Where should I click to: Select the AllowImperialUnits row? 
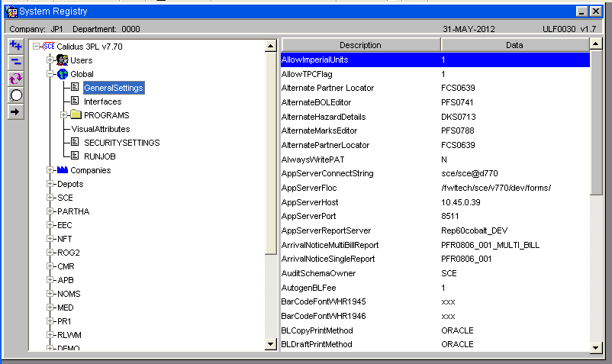(x=435, y=60)
